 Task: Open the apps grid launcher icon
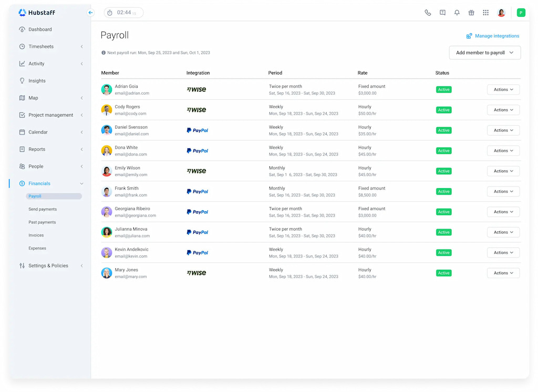(486, 12)
